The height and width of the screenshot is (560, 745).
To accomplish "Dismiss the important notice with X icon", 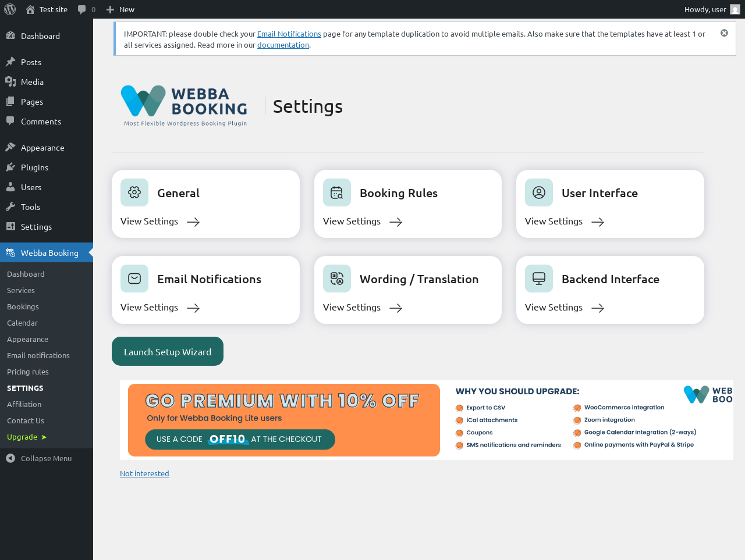I will coord(724,33).
